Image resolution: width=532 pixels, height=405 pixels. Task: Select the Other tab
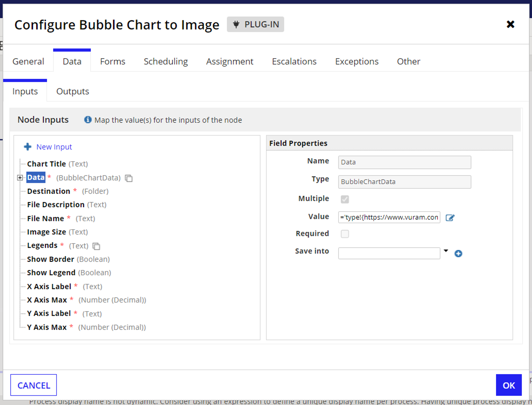409,61
